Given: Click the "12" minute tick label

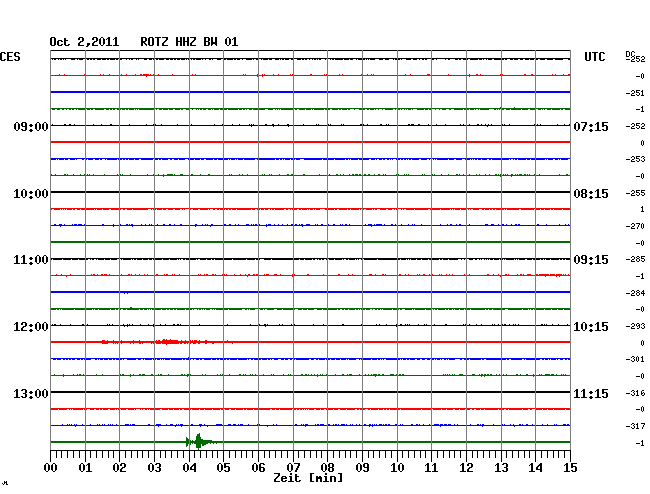Looking at the screenshot, I should click(466, 468).
